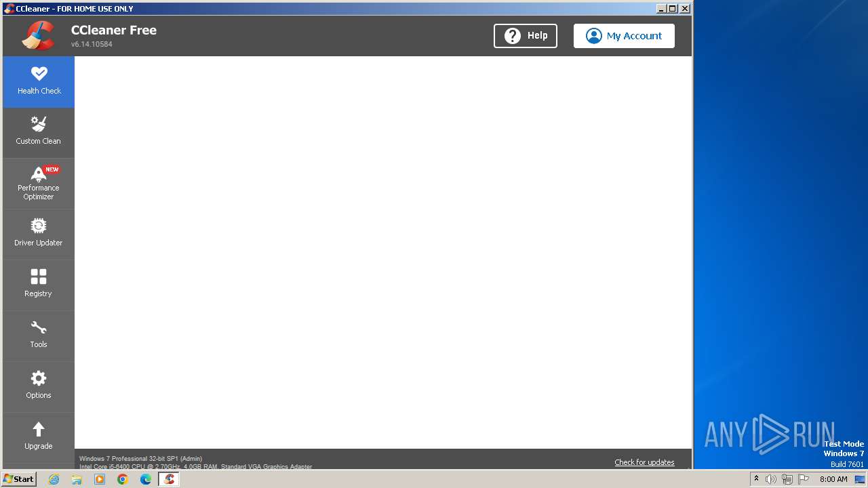Open the Health Check section
This screenshot has width=868, height=488.
tap(39, 82)
